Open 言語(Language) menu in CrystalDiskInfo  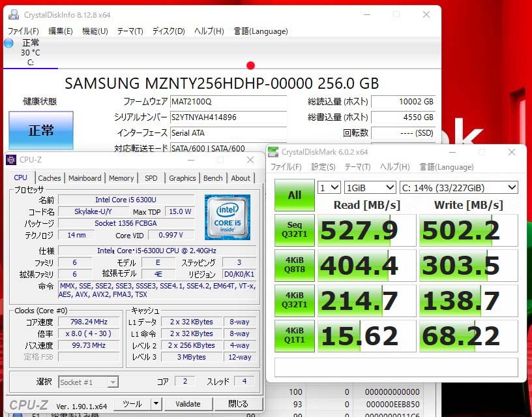point(261,31)
